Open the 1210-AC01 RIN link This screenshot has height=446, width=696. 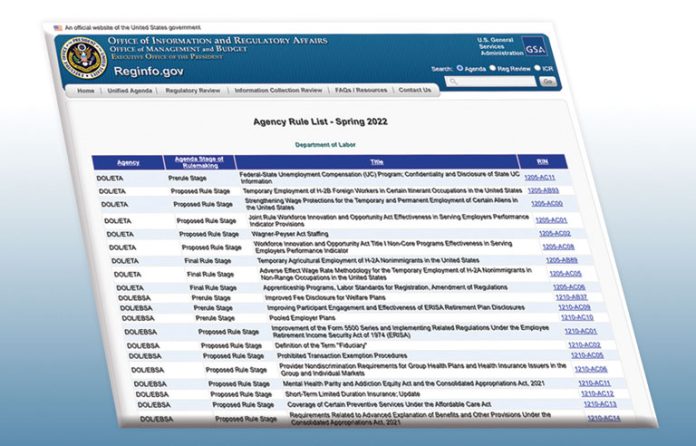pos(581,331)
